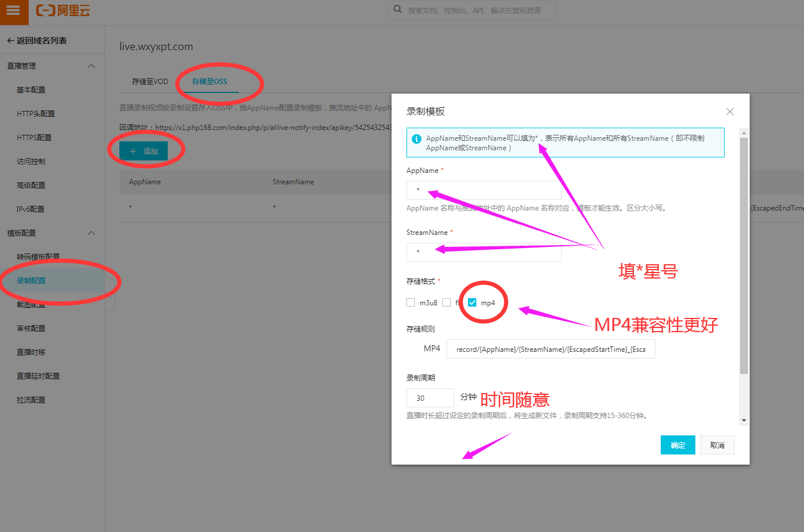The image size is (804, 532).
Task: Click the search magnifier icon
Action: tap(398, 10)
